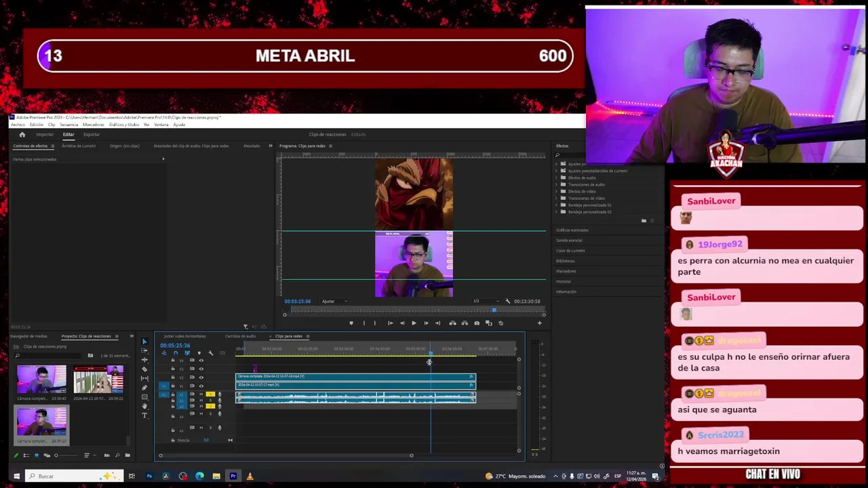This screenshot has height=488, width=868.
Task: Toggle lock on V4 track
Action: (x=173, y=361)
